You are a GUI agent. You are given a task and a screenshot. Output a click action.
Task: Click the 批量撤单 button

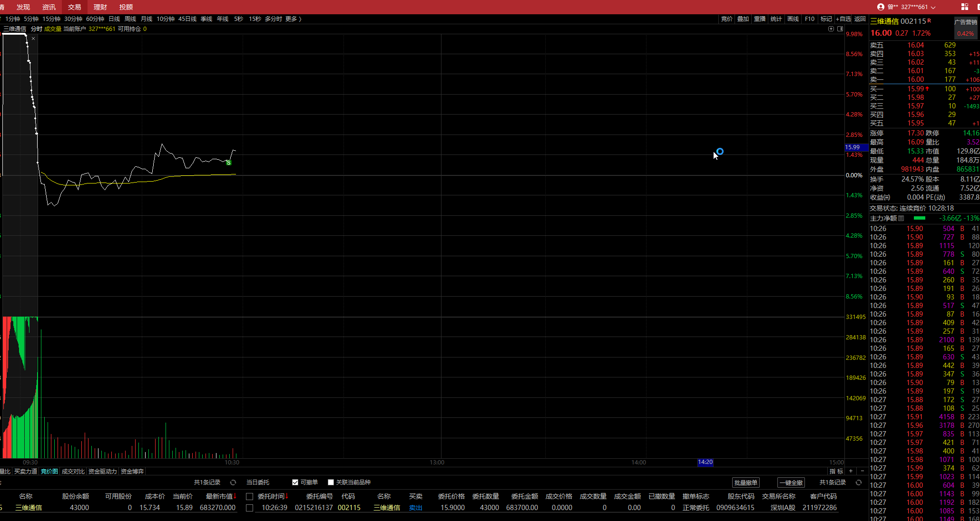click(x=745, y=482)
